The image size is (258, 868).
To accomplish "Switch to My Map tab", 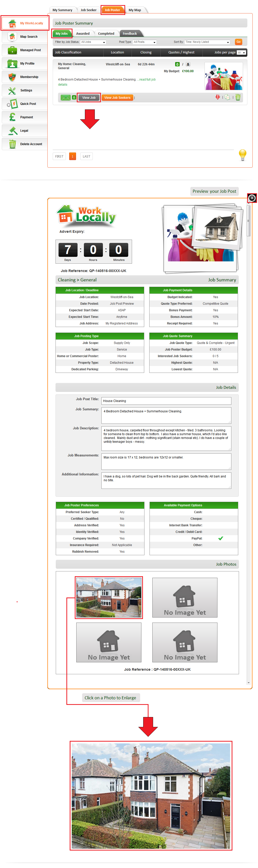I will pyautogui.click(x=135, y=10).
